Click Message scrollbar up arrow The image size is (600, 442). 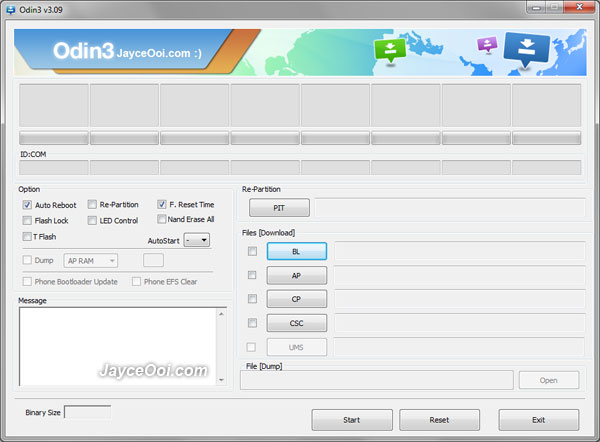222,313
